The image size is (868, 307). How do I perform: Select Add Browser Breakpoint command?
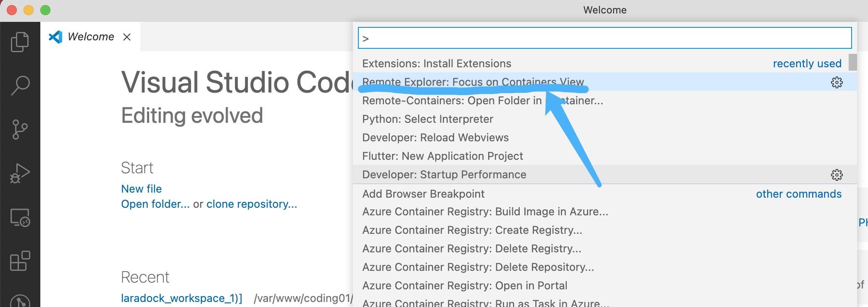pos(605,193)
